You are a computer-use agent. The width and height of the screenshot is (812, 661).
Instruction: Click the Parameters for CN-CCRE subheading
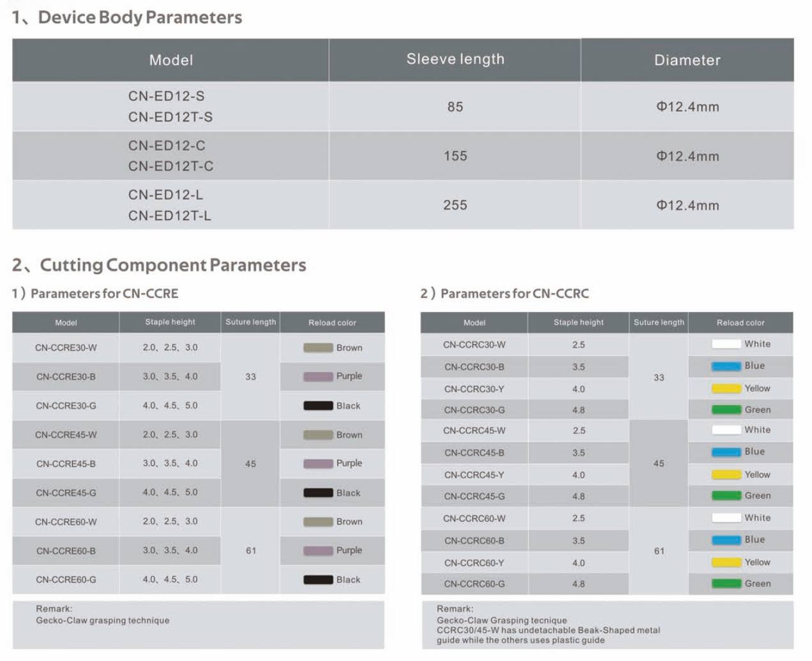click(x=104, y=293)
